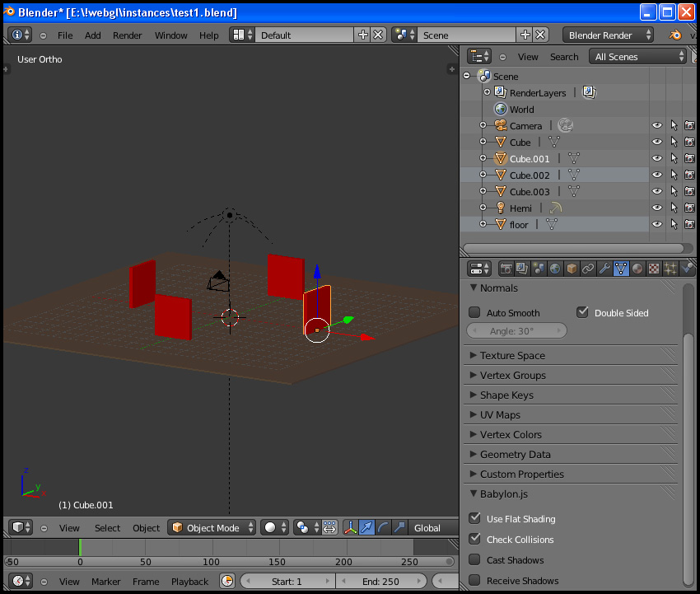Expand the Vertex Groups panel
The image size is (700, 594).
coord(512,376)
